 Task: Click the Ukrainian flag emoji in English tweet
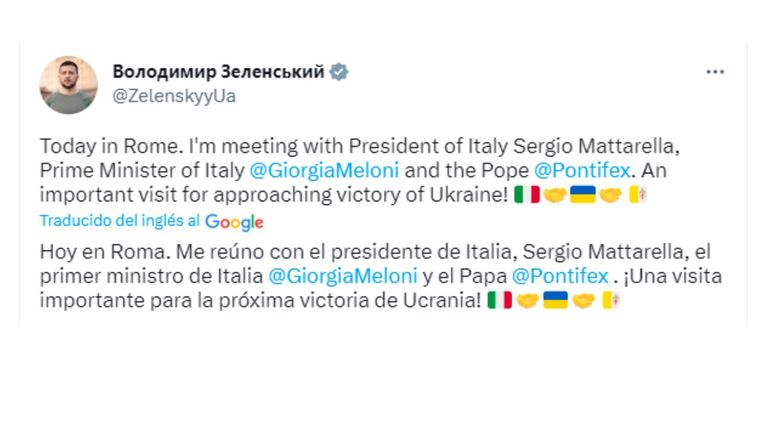point(583,194)
